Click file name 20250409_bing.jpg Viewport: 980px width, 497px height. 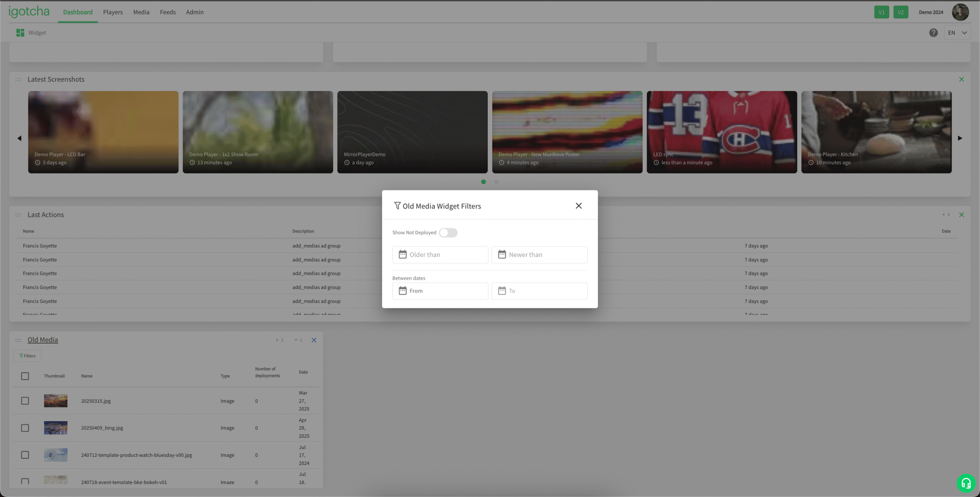pos(102,428)
